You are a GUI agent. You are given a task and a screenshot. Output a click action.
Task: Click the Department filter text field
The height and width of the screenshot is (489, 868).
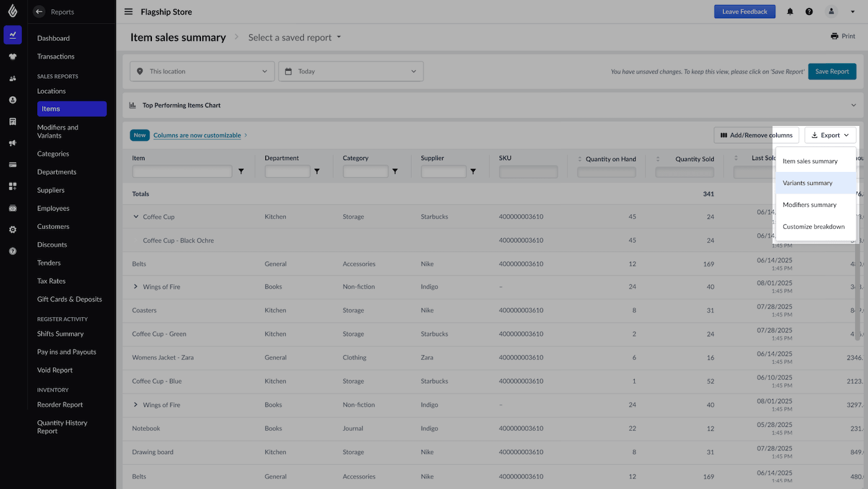coord(288,171)
